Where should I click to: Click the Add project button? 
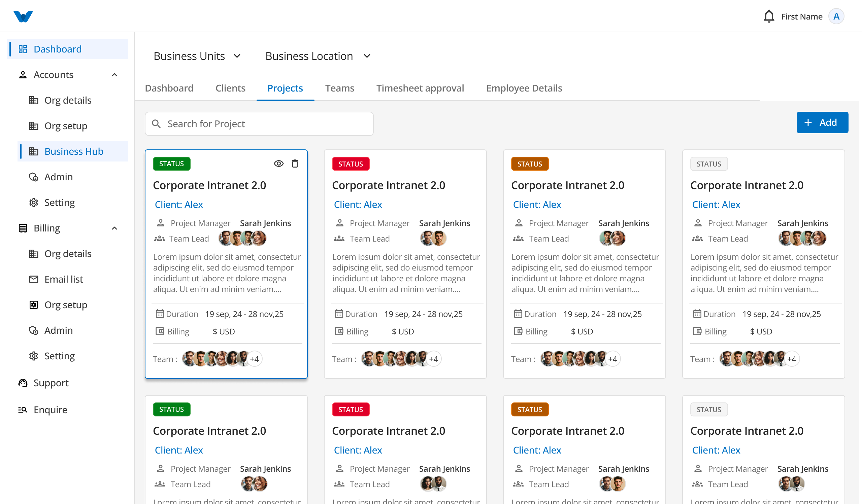(822, 122)
